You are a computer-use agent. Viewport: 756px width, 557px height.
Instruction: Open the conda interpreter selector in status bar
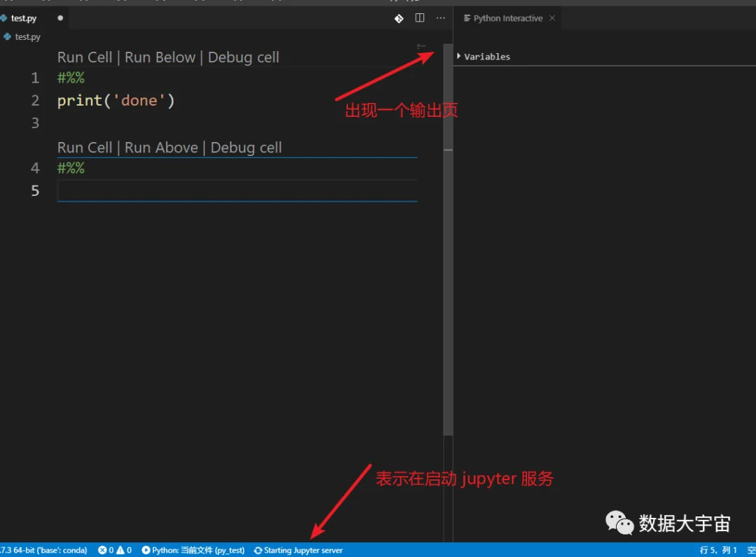click(44, 550)
